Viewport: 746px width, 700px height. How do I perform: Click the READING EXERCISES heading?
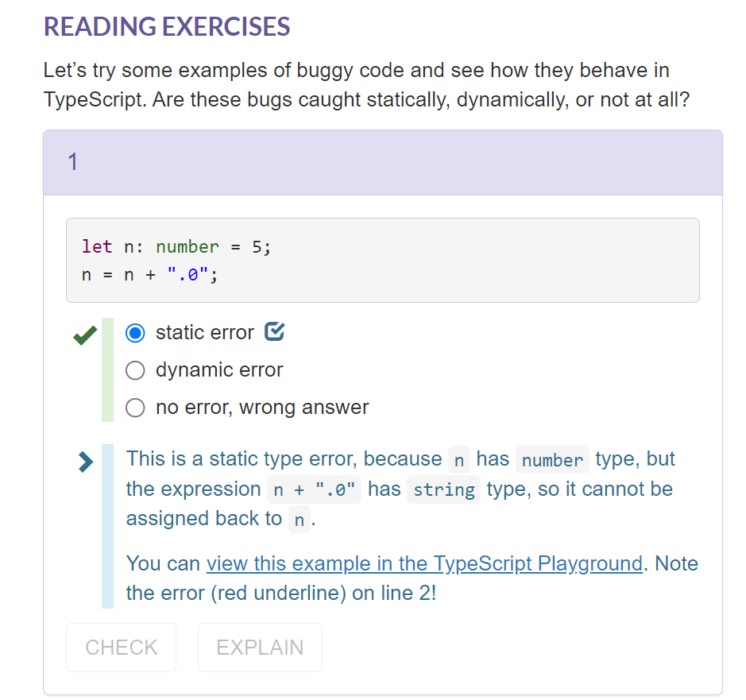[167, 27]
